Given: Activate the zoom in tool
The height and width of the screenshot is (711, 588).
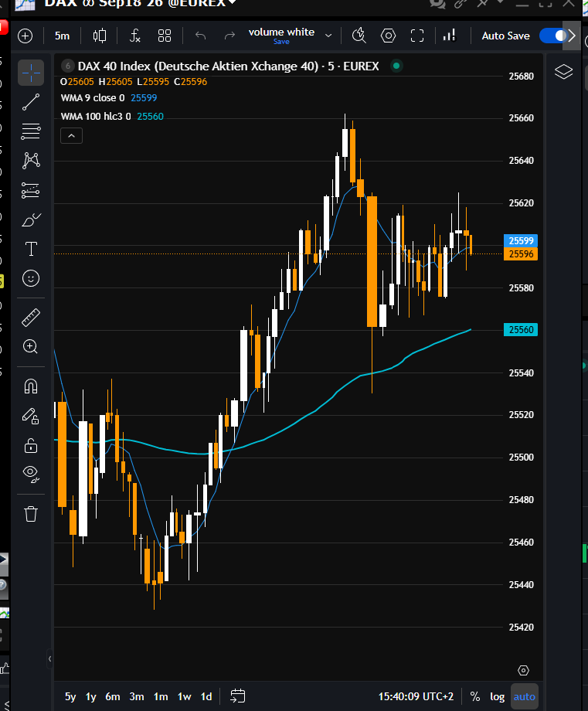Looking at the screenshot, I should coord(31,347).
